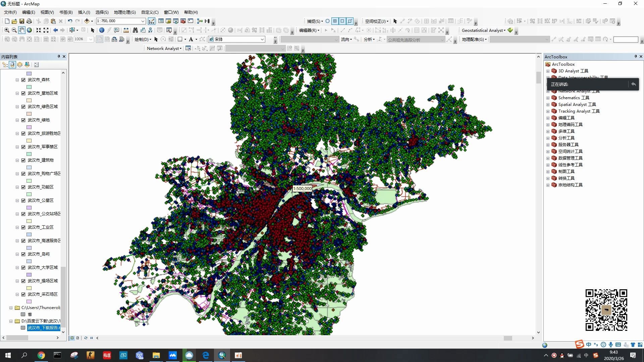Viewport: 644px width, 362px height.
Task: Toggle visibility of 武汉市_军事禁区 layer
Action: [23, 147]
